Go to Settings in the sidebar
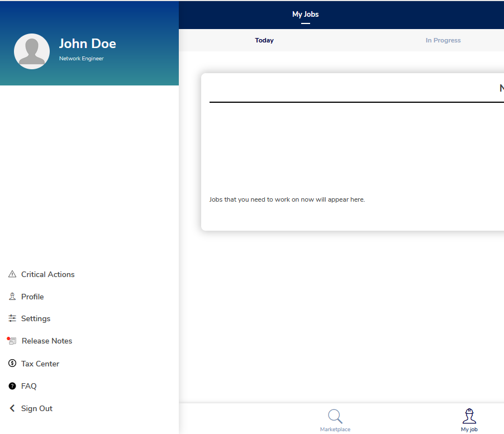Viewport: 504px width, 434px height. click(36, 318)
